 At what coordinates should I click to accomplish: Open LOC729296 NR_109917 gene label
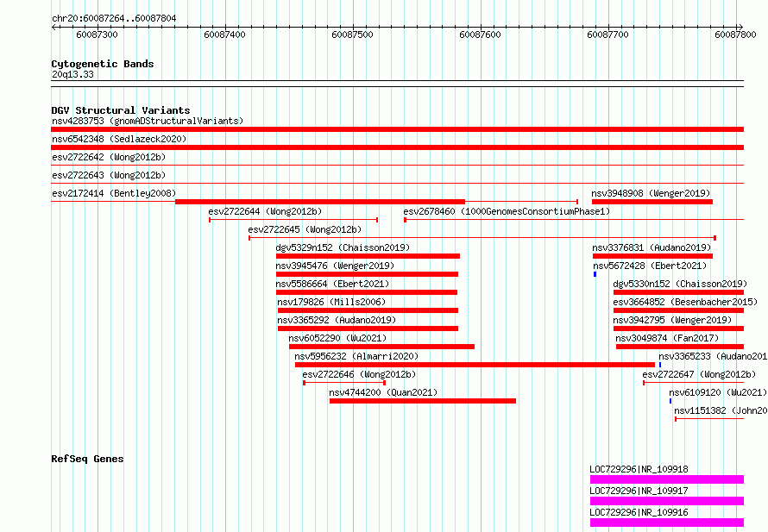point(639,491)
